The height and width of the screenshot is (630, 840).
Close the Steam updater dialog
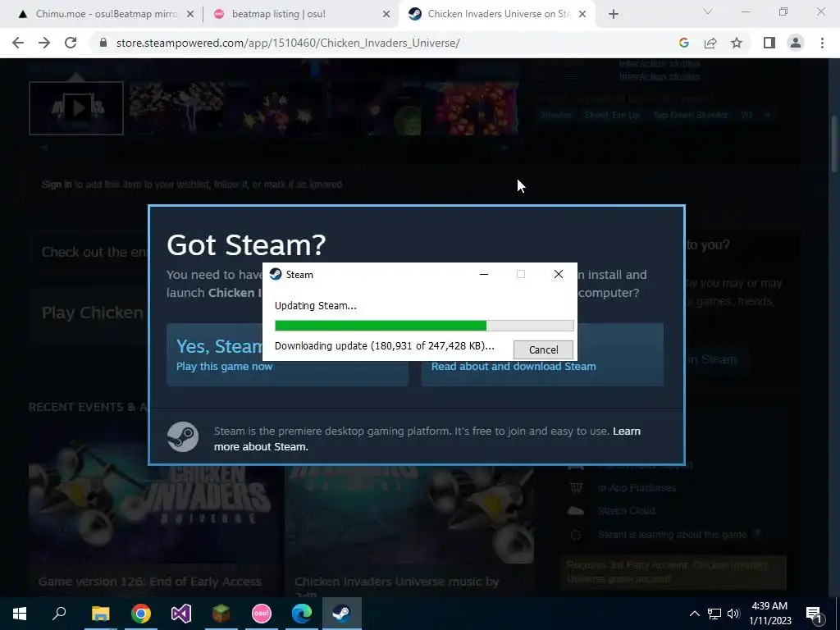point(558,274)
